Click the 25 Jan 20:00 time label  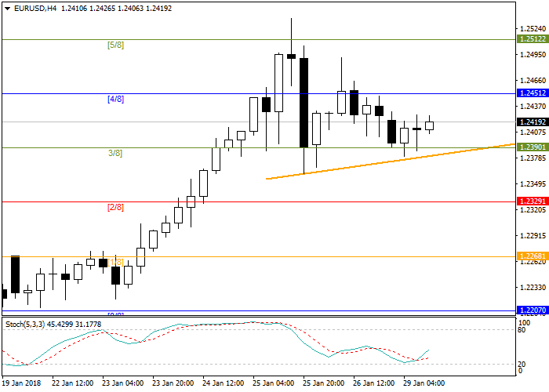(x=322, y=383)
